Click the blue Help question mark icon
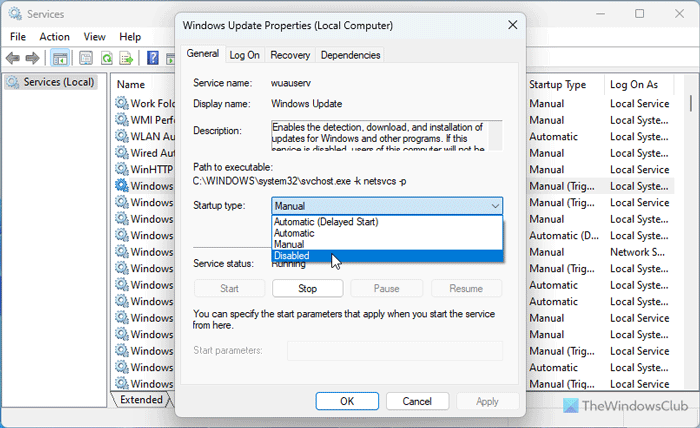This screenshot has width=700, height=428. click(x=153, y=58)
